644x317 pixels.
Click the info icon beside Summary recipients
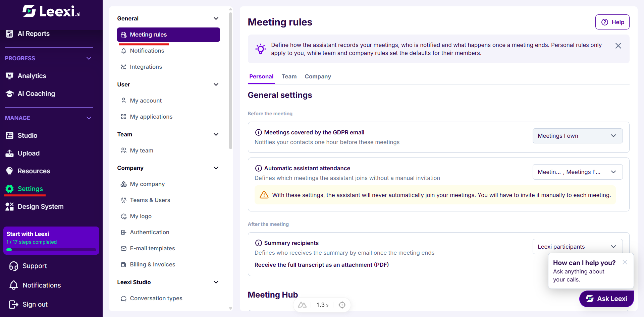tap(258, 243)
